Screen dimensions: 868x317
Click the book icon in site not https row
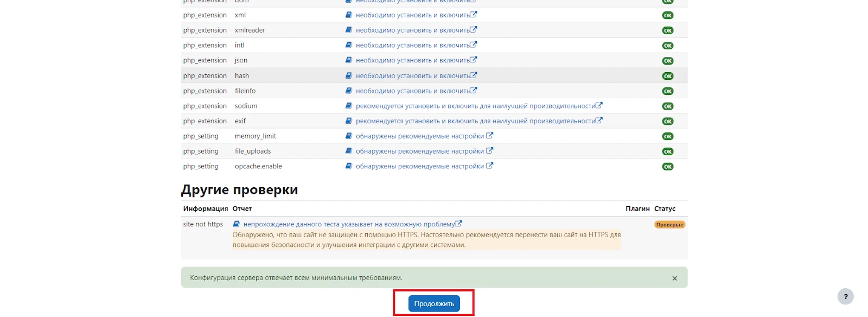click(x=237, y=224)
